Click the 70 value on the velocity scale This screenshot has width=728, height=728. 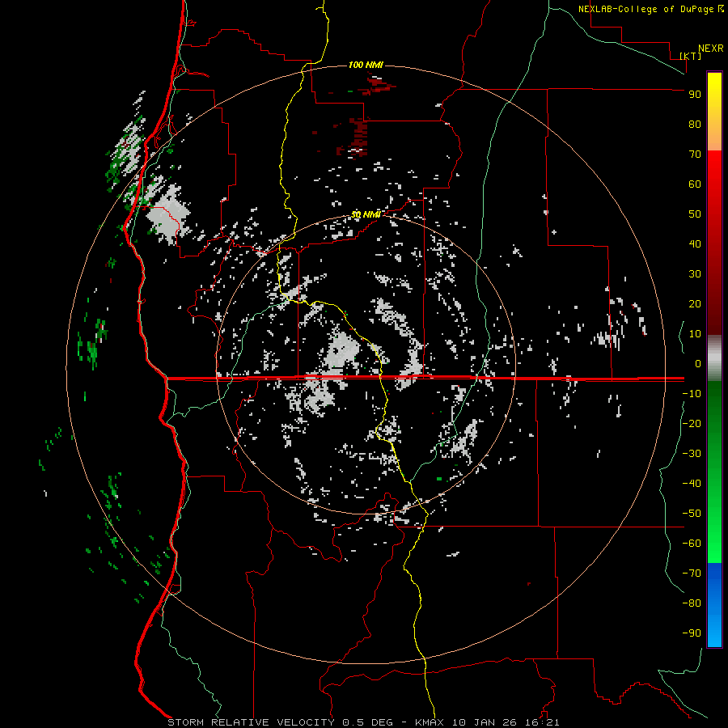pyautogui.click(x=695, y=154)
